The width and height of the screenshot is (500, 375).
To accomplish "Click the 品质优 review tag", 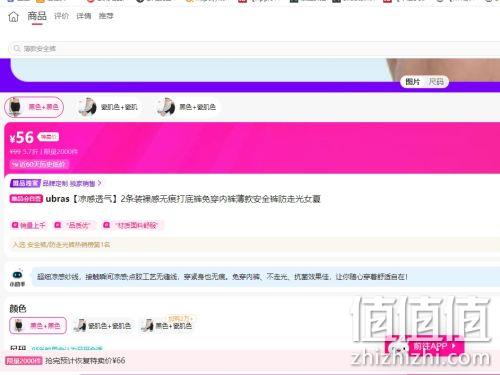I will pyautogui.click(x=75, y=226).
